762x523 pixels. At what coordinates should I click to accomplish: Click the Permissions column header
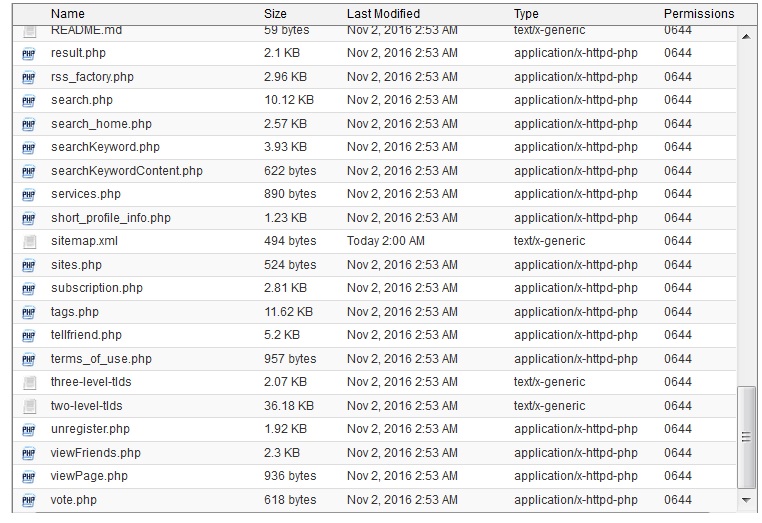[x=698, y=14]
